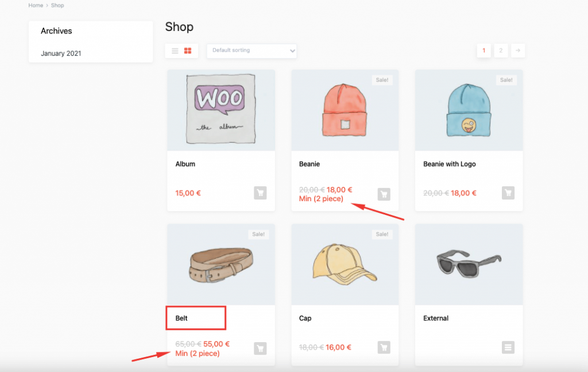Open the Belt product title
This screenshot has width=588, height=372.
tap(182, 318)
